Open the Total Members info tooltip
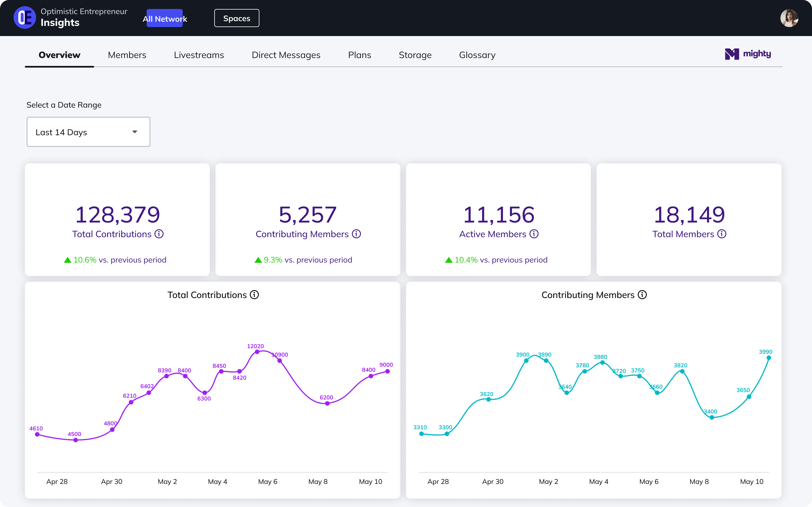 click(x=722, y=234)
